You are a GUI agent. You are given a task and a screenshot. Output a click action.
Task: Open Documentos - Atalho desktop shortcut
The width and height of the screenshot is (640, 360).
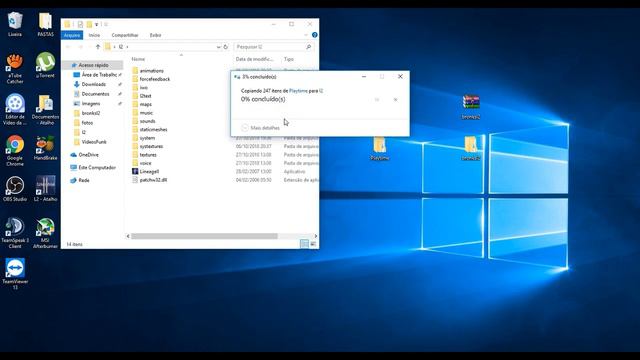(x=45, y=109)
